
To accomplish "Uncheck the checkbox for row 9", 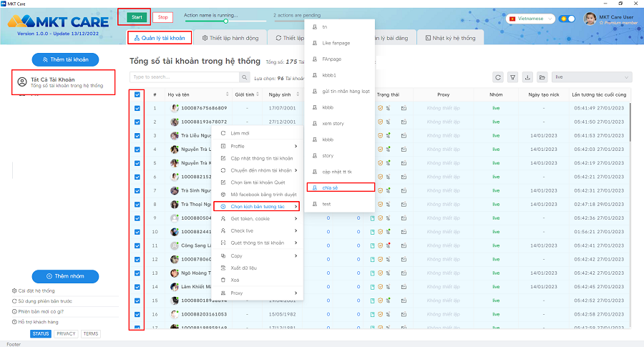I will [x=137, y=218].
